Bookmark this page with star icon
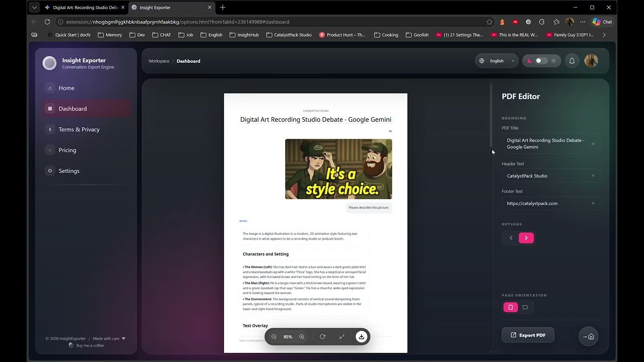This screenshot has width=644, height=362. 489,22
